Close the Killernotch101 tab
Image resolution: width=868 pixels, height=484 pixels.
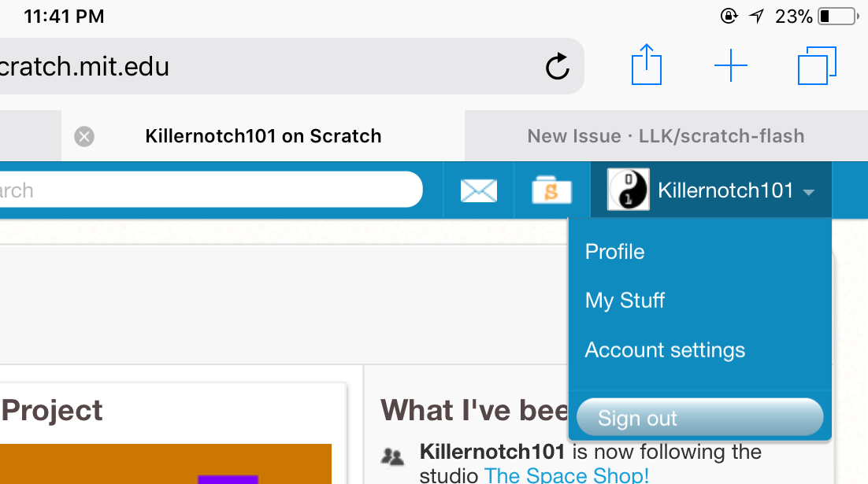pos(83,136)
